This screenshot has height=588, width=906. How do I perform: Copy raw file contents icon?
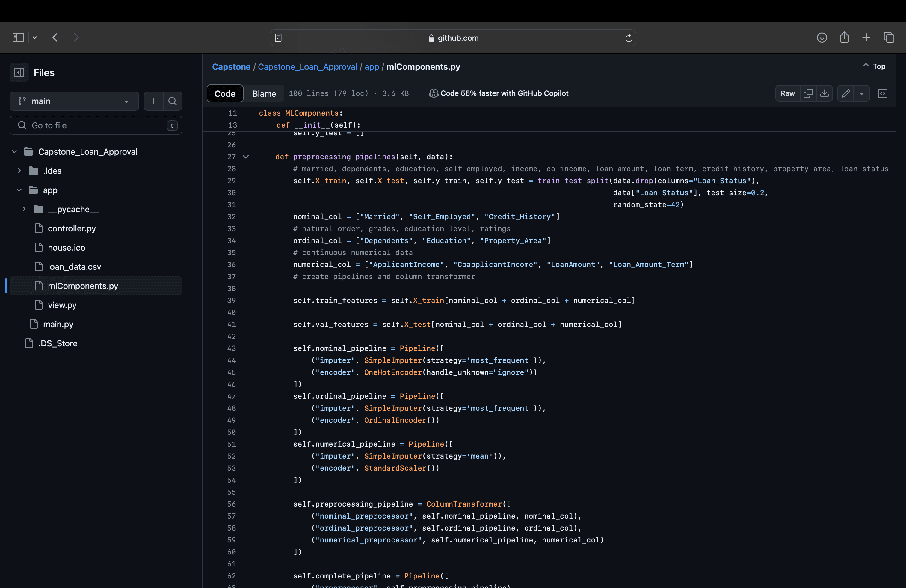point(808,93)
